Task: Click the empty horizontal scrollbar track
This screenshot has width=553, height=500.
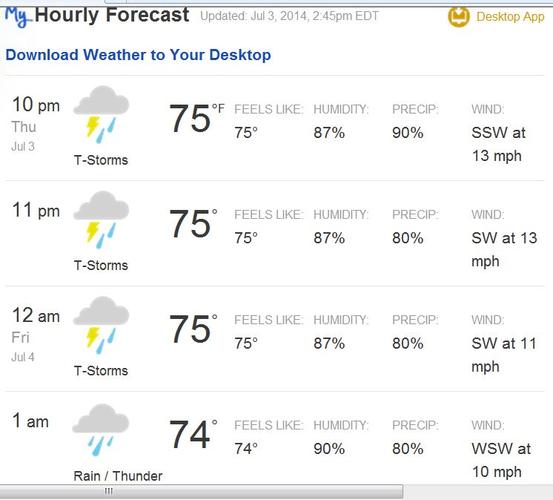Action: [x=478, y=491]
